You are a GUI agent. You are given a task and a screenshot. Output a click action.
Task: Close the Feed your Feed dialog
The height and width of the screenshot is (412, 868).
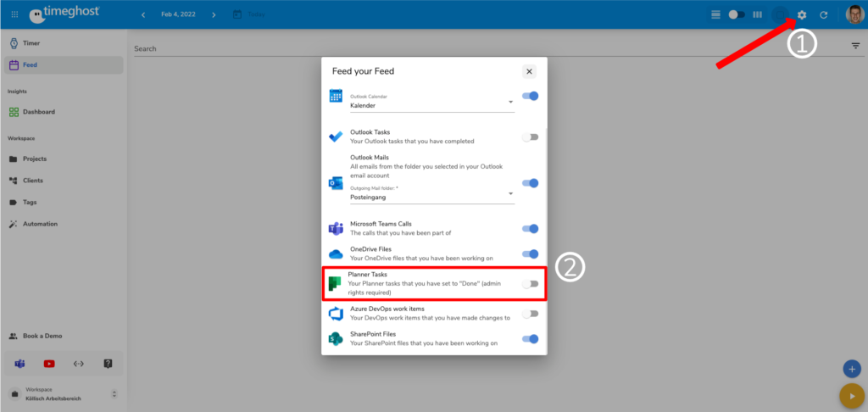tap(529, 72)
